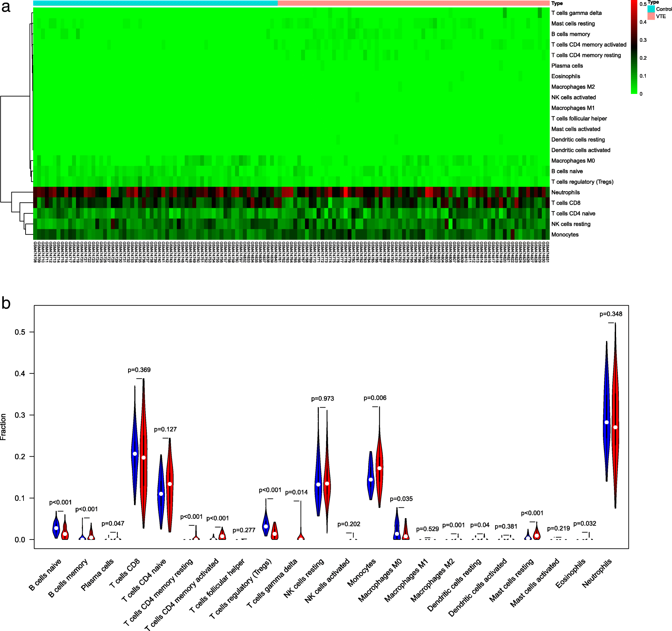Click the 'p=0.369' annotation above T cells CD8

(x=139, y=370)
